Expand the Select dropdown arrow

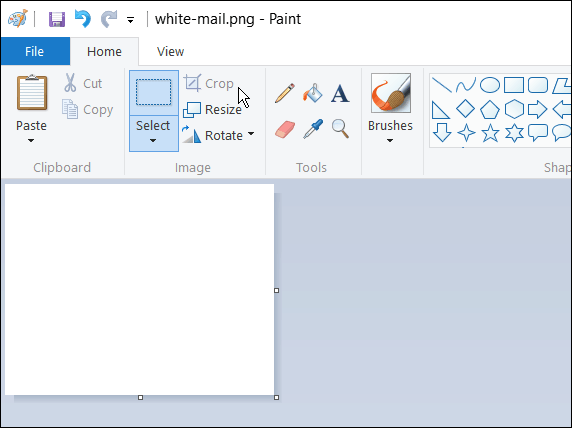[x=153, y=133]
